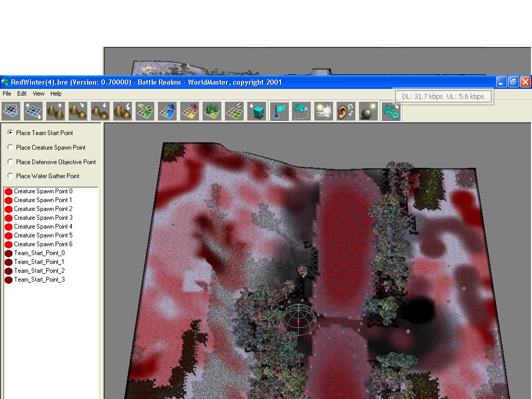Select the green tile texture paint tool

[x=145, y=111]
